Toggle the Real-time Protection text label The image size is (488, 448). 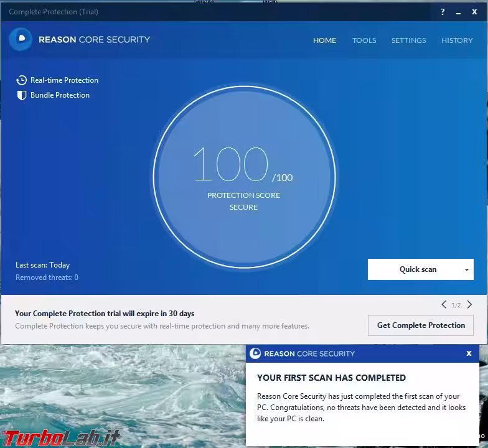pyautogui.click(x=64, y=80)
